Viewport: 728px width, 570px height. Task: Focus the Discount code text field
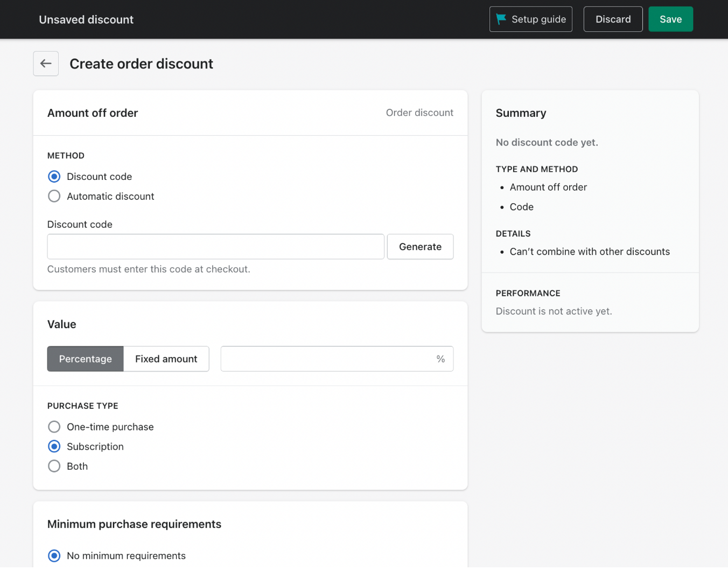(x=215, y=247)
